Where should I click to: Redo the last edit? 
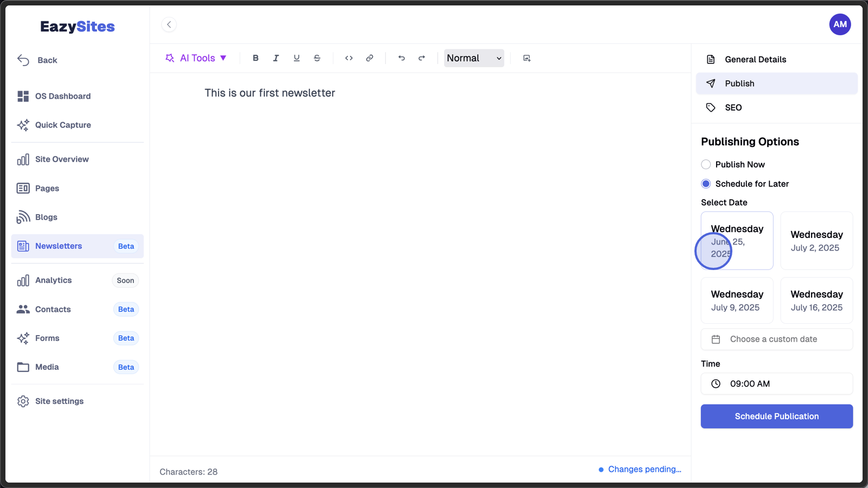[x=422, y=58]
